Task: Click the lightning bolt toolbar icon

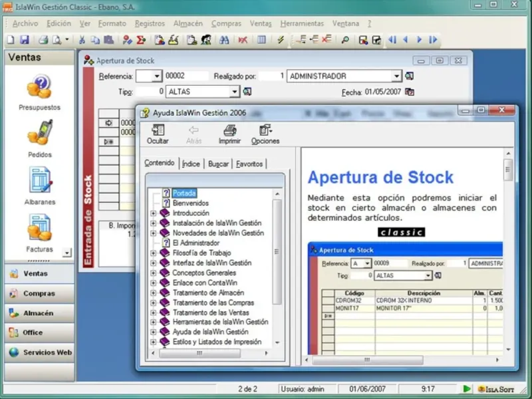Action: pos(281,40)
